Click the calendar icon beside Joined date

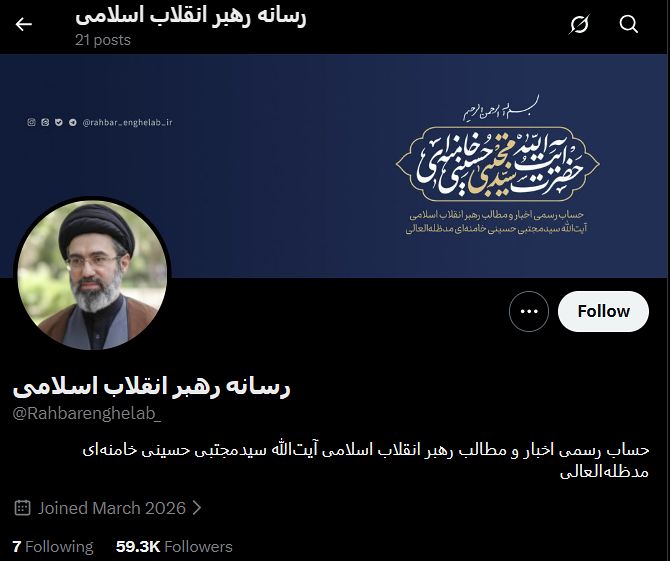point(22,508)
